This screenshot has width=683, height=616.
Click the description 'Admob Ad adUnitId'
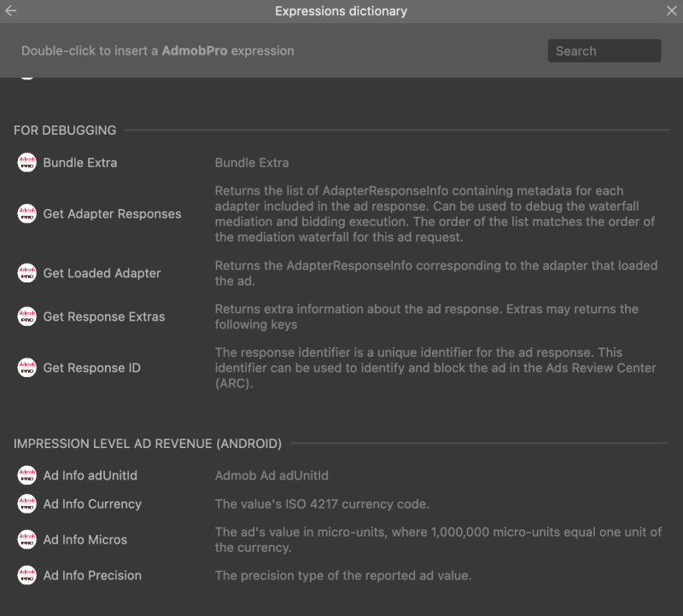click(x=271, y=475)
